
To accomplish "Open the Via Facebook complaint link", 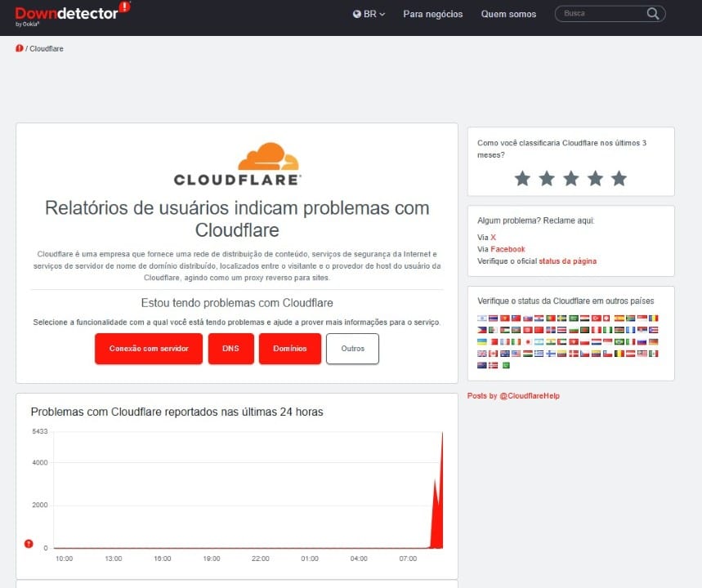I will tap(507, 249).
